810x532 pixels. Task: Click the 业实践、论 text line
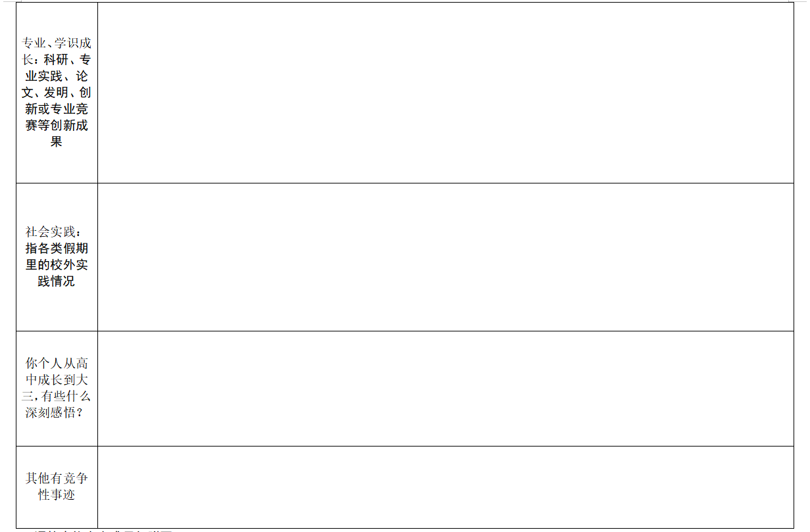[57, 76]
